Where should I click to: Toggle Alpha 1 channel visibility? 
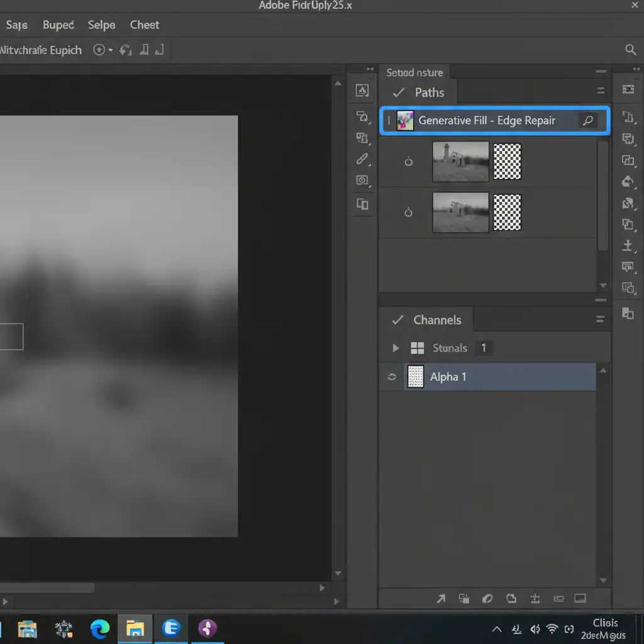coord(392,377)
